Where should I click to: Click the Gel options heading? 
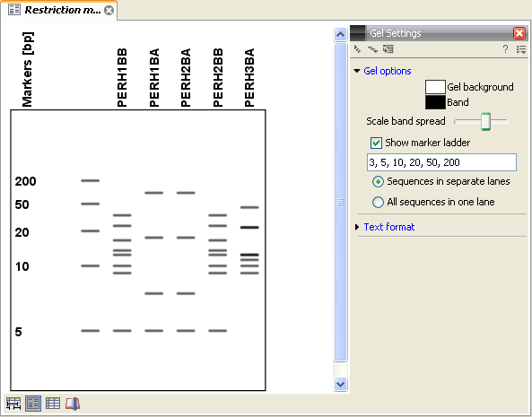pos(388,71)
